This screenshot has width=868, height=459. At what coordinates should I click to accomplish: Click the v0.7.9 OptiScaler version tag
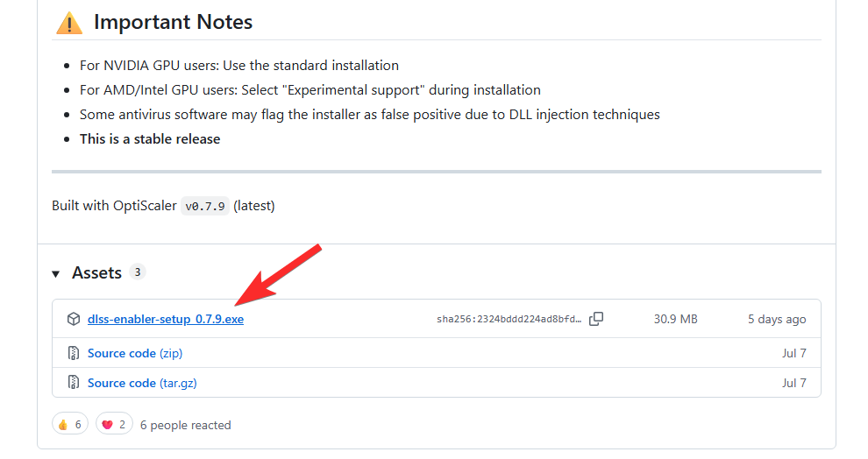pos(204,207)
